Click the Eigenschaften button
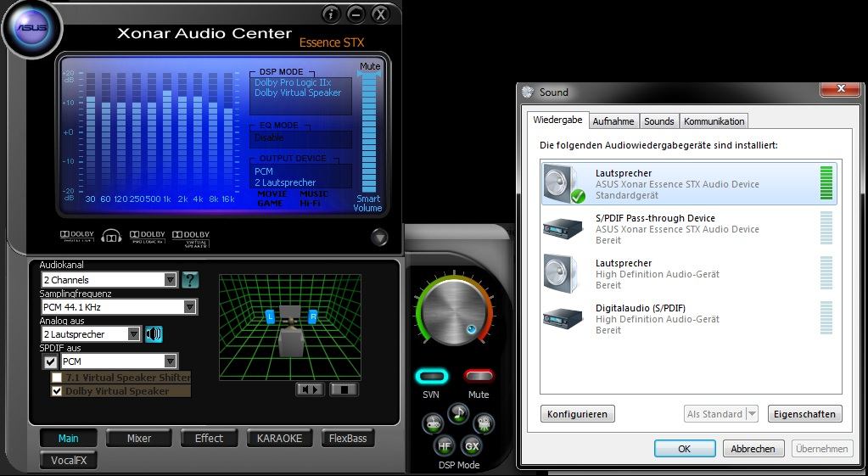868x476 pixels. tap(804, 414)
